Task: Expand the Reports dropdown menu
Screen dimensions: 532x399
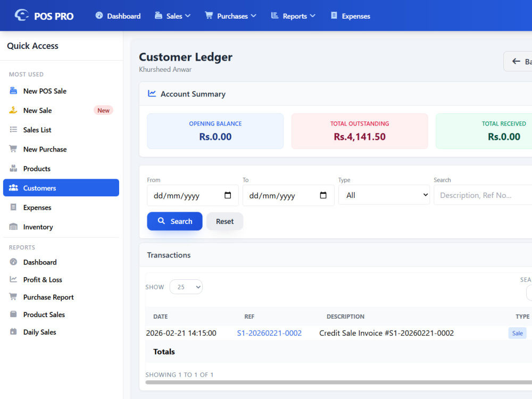Action: (293, 16)
